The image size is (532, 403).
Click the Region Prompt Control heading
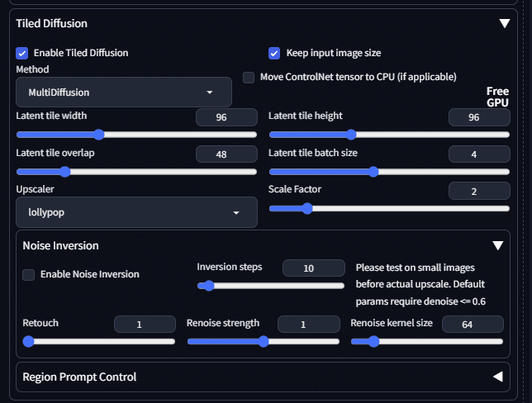point(79,377)
